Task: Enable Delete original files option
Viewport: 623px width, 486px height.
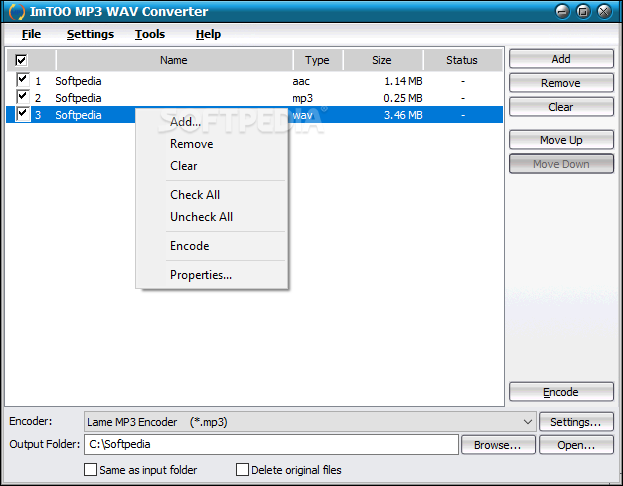Action: (242, 469)
